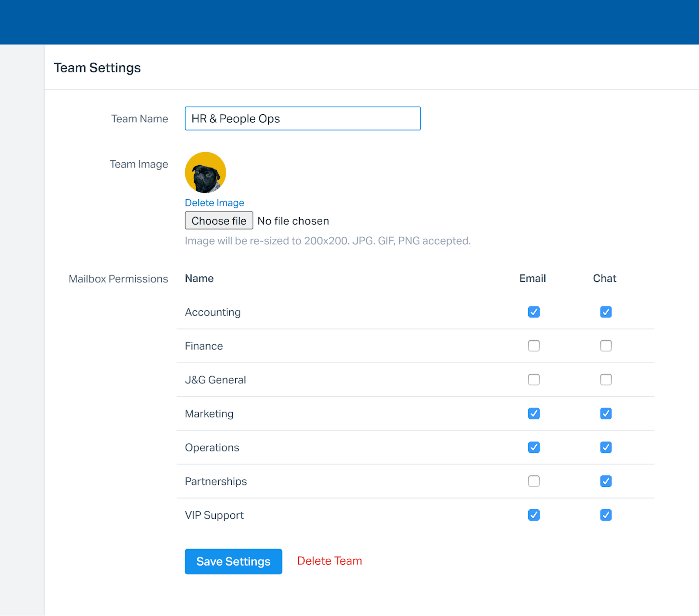This screenshot has width=699, height=616.
Task: Click the Team Settings heading
Action: click(97, 68)
